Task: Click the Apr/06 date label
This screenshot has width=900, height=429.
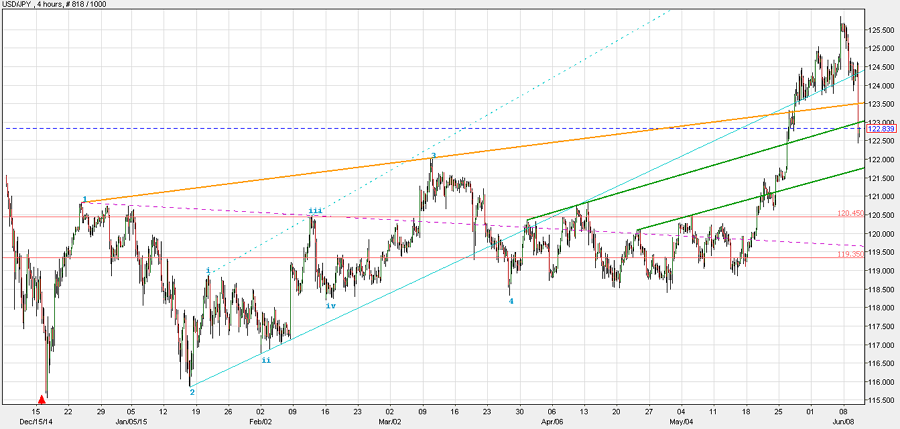Action: click(552, 422)
